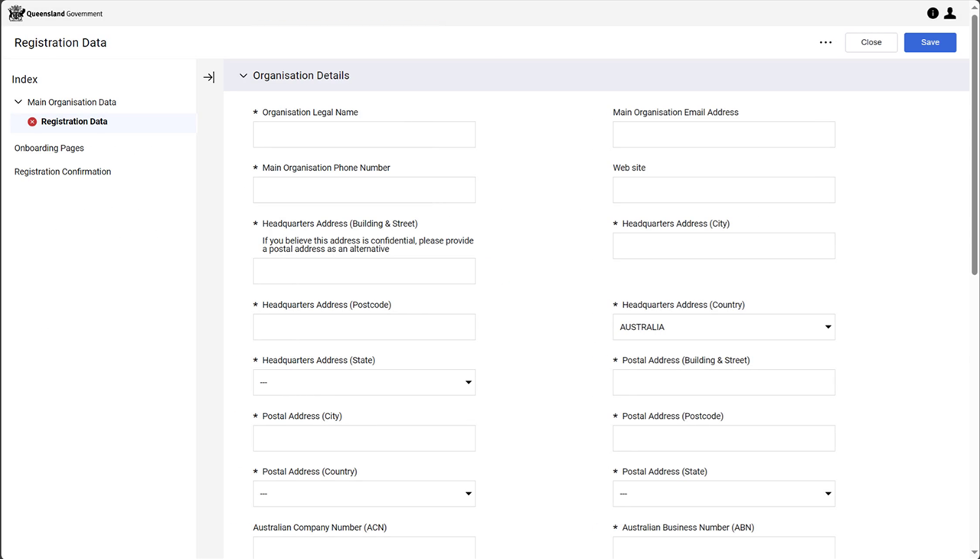Screen dimensions: 980x559
Task: Open Headquarters Address (Country) dropdown
Action: pos(724,327)
